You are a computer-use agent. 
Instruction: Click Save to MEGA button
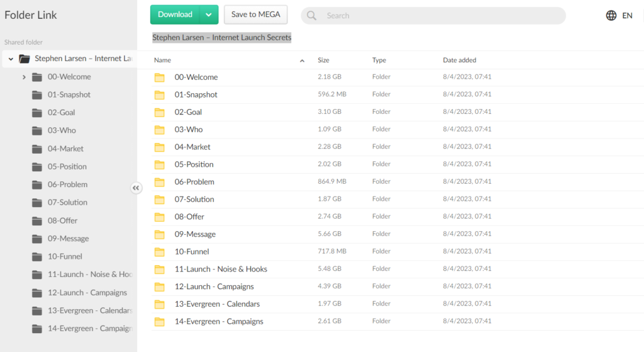click(x=255, y=14)
